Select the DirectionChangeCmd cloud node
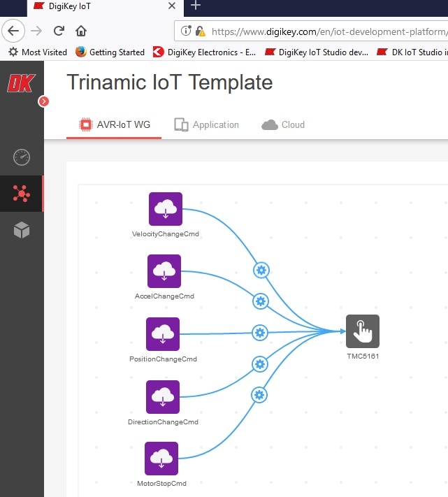 [x=163, y=397]
